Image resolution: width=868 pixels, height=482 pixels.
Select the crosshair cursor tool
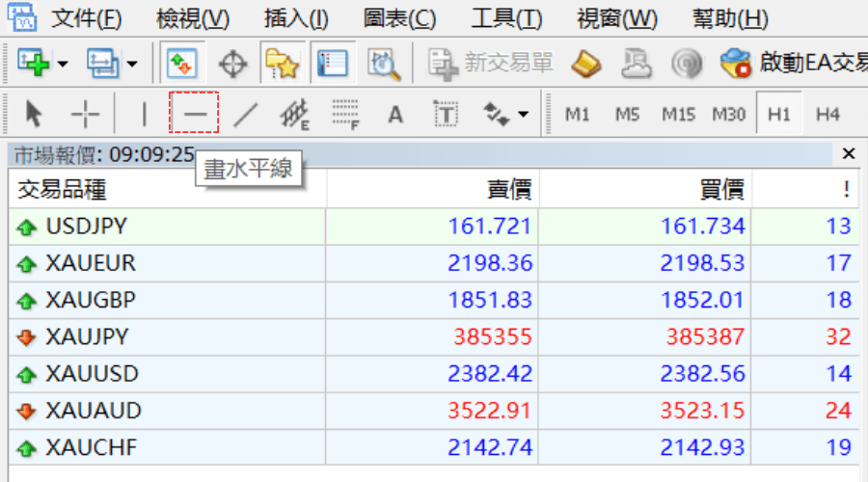pyautogui.click(x=86, y=115)
